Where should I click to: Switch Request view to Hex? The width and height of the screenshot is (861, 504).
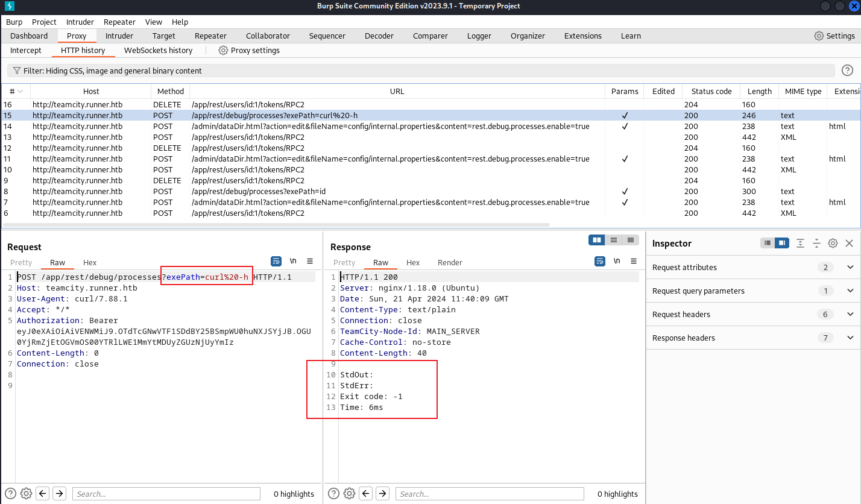click(x=90, y=262)
